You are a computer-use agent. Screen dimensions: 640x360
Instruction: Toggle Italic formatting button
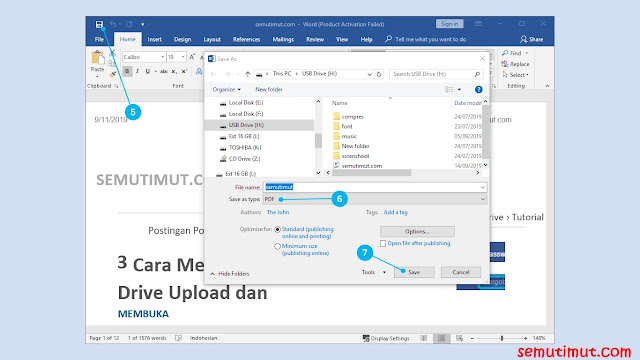tap(138, 71)
